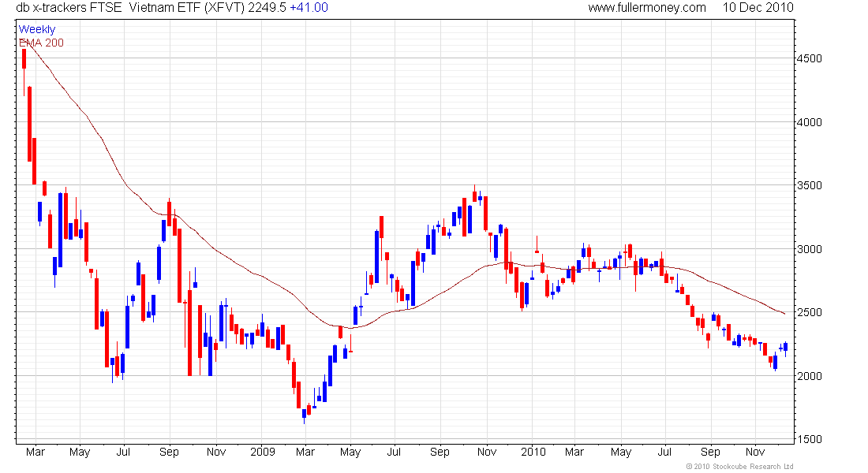Click the first 'Mar' label on the time axis
Image resolution: width=868 pixels, height=473 pixels.
(36, 452)
